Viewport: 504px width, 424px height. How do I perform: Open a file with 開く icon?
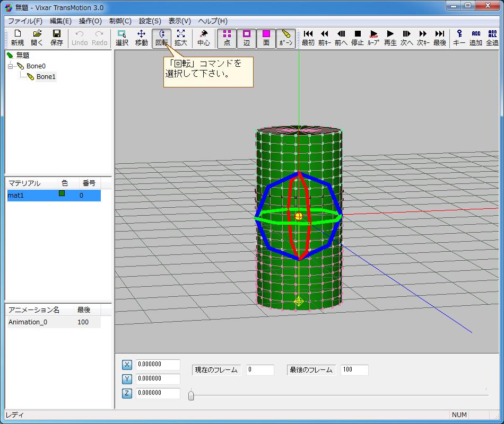[37, 38]
